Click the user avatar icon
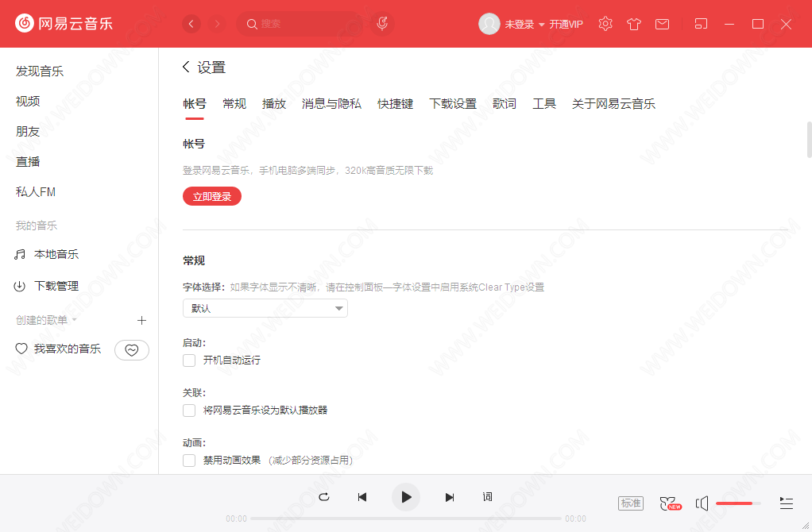 click(489, 24)
